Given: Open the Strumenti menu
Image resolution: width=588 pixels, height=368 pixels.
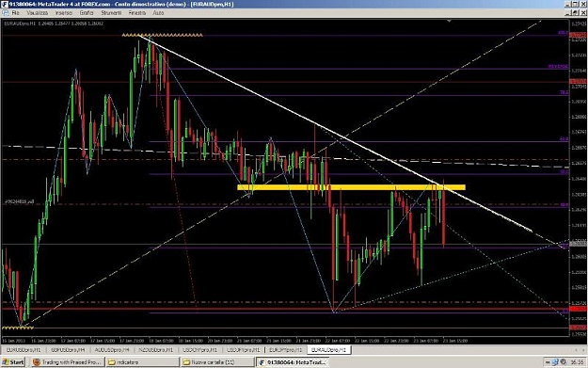Looking at the screenshot, I should pyautogui.click(x=111, y=13).
